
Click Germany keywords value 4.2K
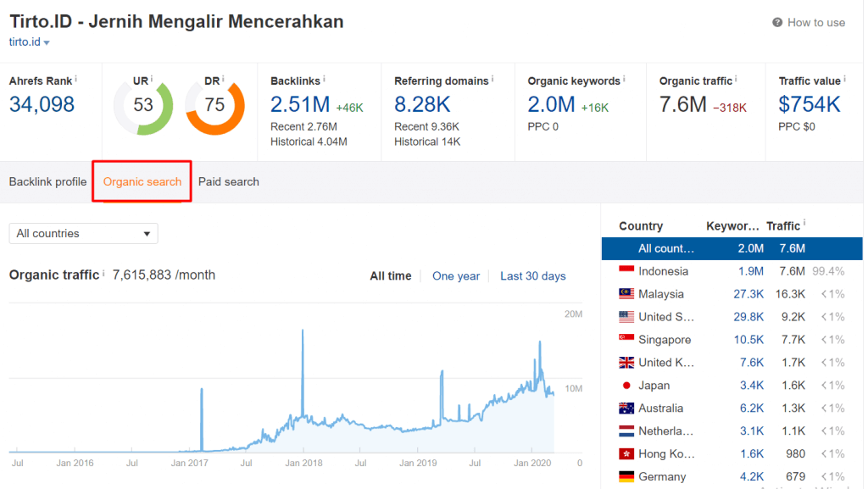[752, 477]
